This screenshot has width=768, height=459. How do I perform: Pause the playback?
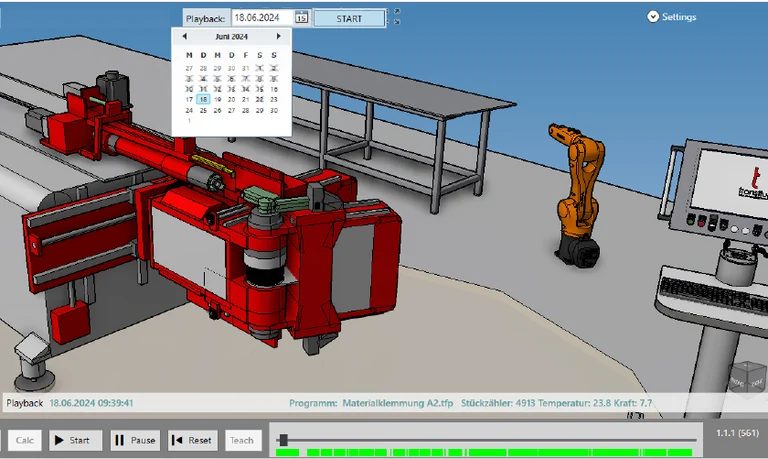click(x=134, y=440)
